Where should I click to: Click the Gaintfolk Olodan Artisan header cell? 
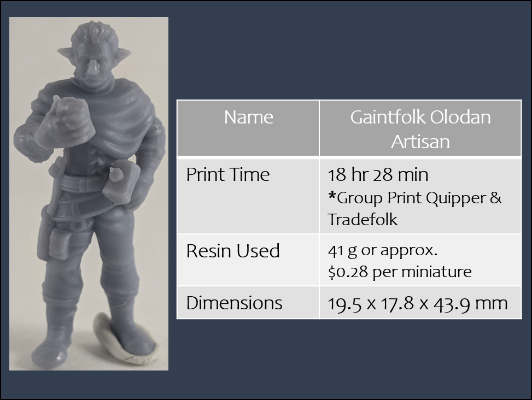[x=420, y=128]
